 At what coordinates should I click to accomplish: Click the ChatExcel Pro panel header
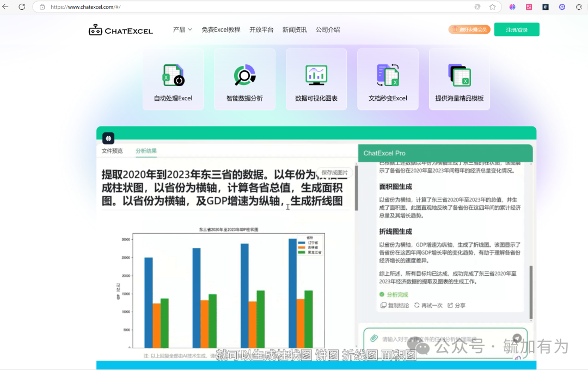445,153
